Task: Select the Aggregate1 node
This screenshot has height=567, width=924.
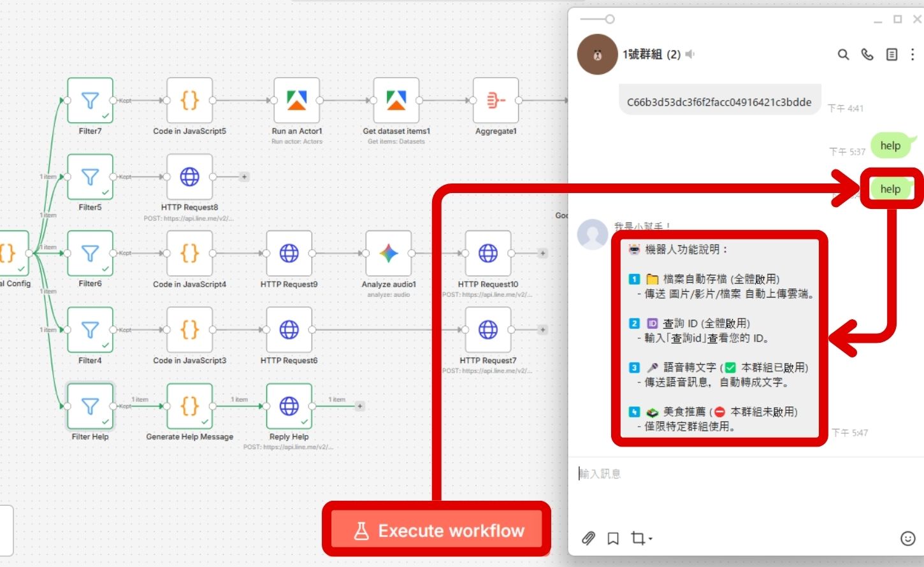Action: tap(496, 101)
